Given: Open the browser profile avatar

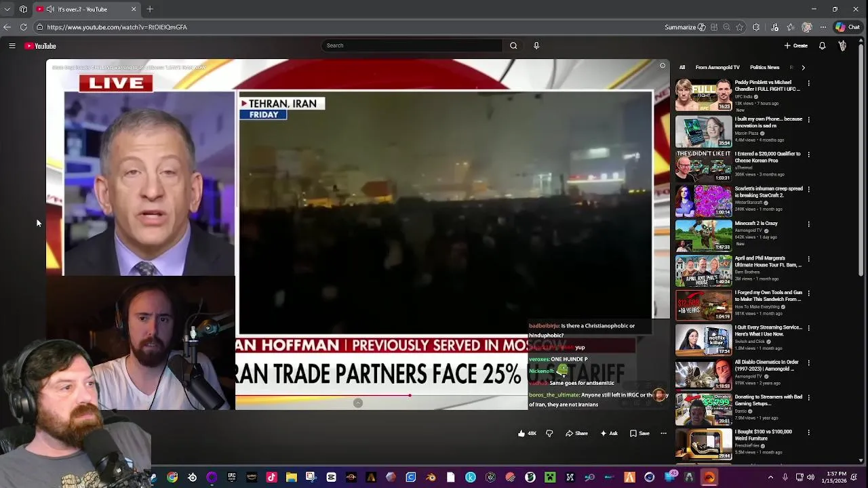Looking at the screenshot, I should pos(806,27).
